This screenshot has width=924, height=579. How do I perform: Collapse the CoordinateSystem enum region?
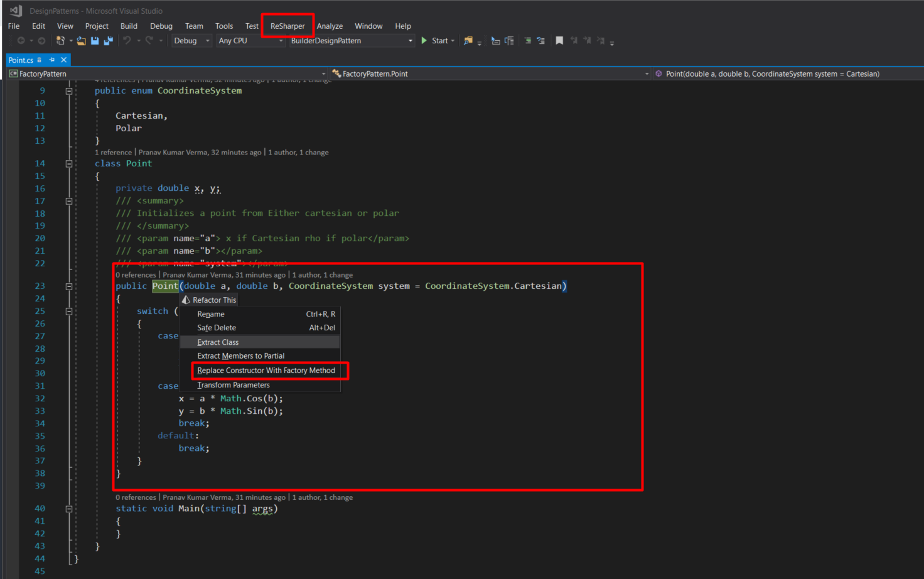pos(69,91)
